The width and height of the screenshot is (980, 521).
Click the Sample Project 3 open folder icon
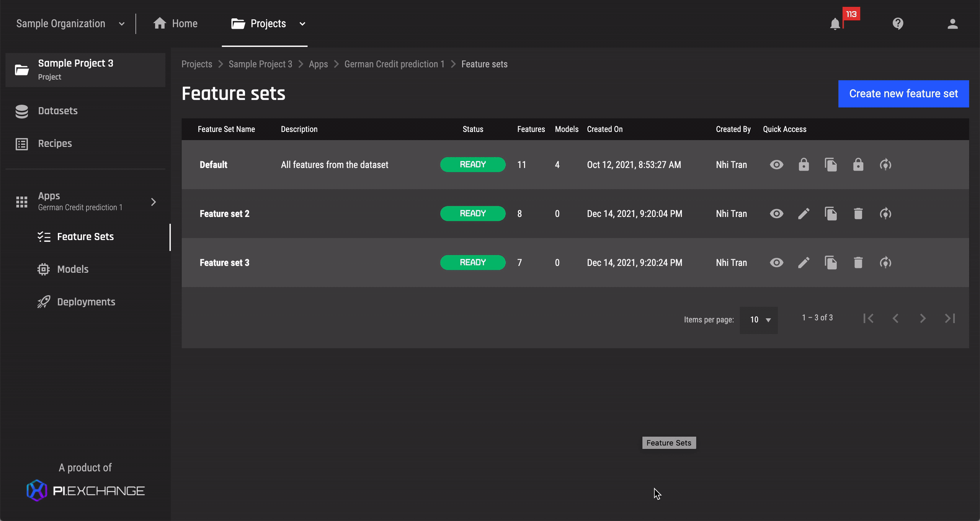(22, 70)
